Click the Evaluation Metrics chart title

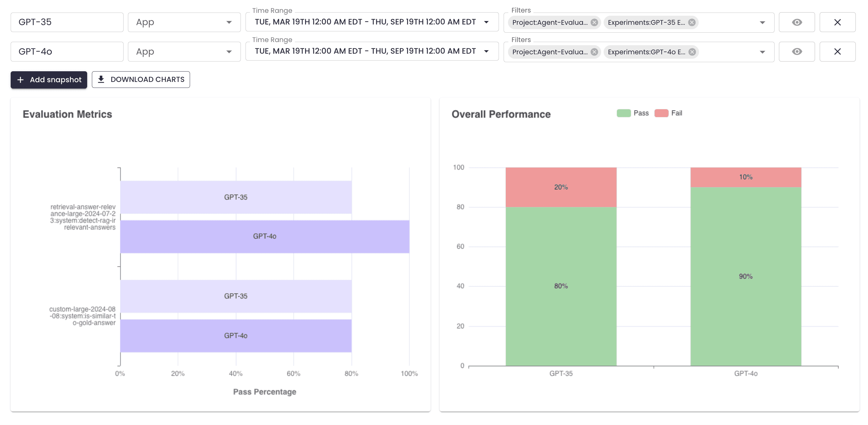tap(67, 114)
